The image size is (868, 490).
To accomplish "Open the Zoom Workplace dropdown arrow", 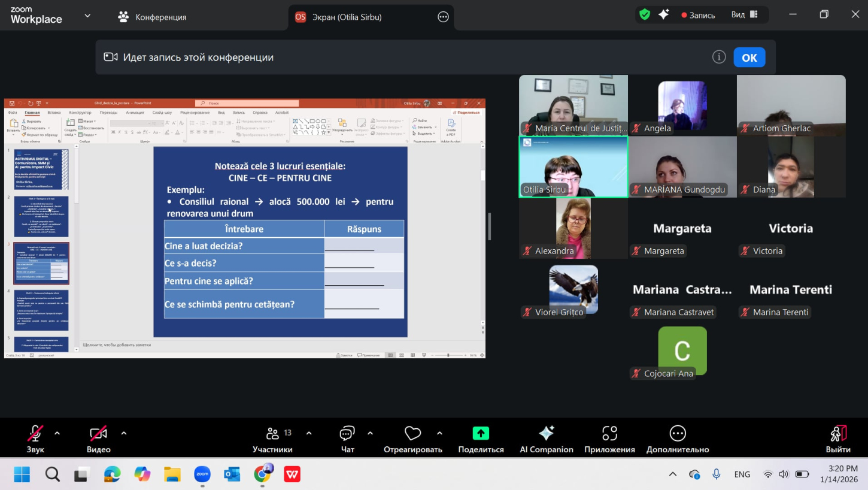I will click(87, 16).
